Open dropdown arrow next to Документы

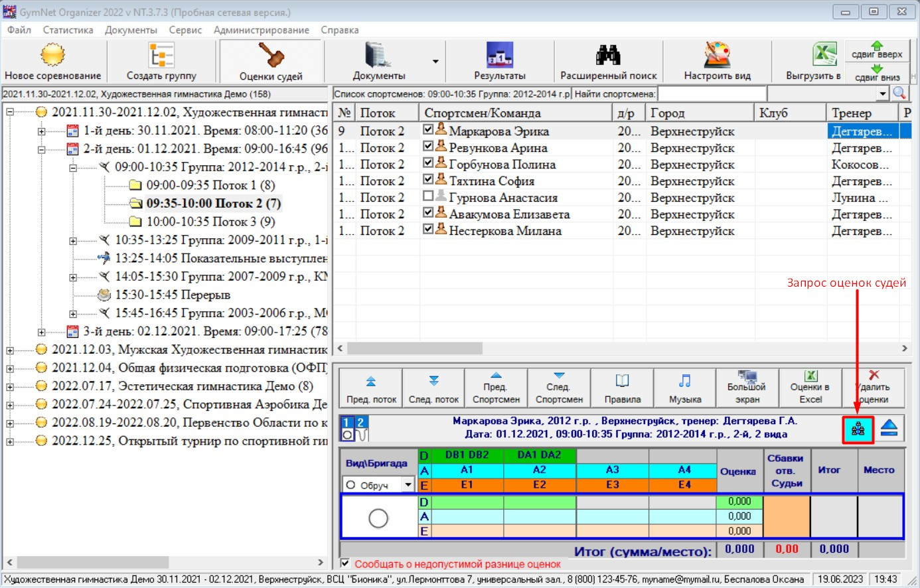(435, 62)
